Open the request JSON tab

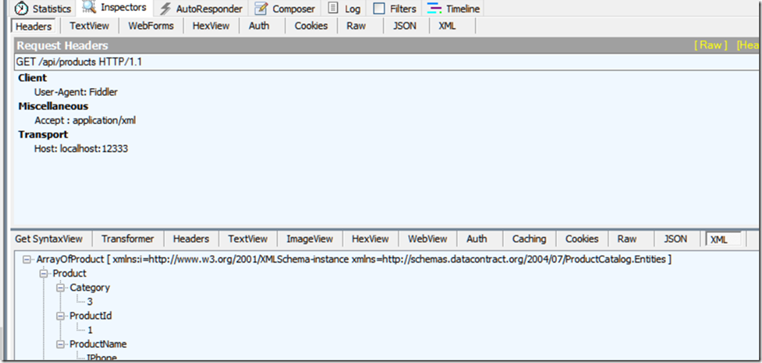[405, 26]
